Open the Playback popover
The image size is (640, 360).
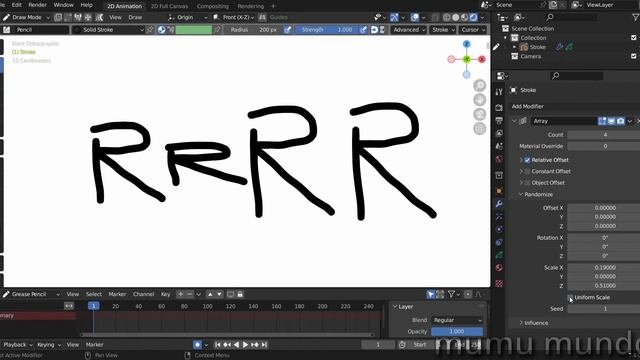[x=18, y=345]
